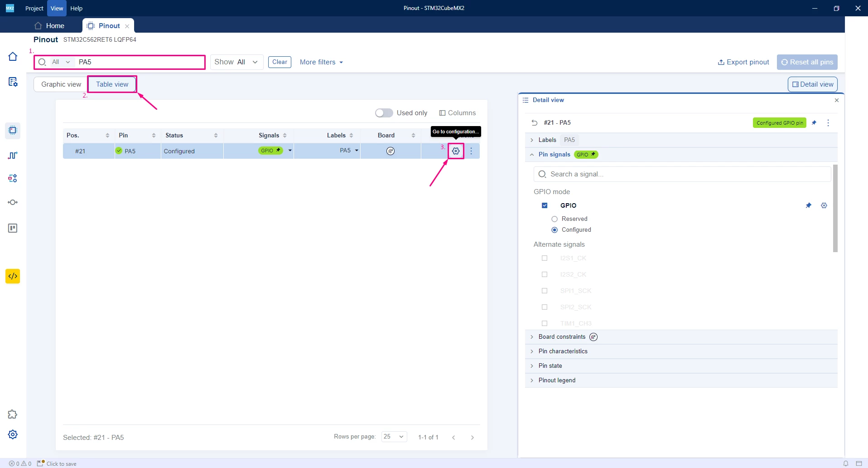Click Export pinout
The image size is (868, 468).
(x=743, y=62)
